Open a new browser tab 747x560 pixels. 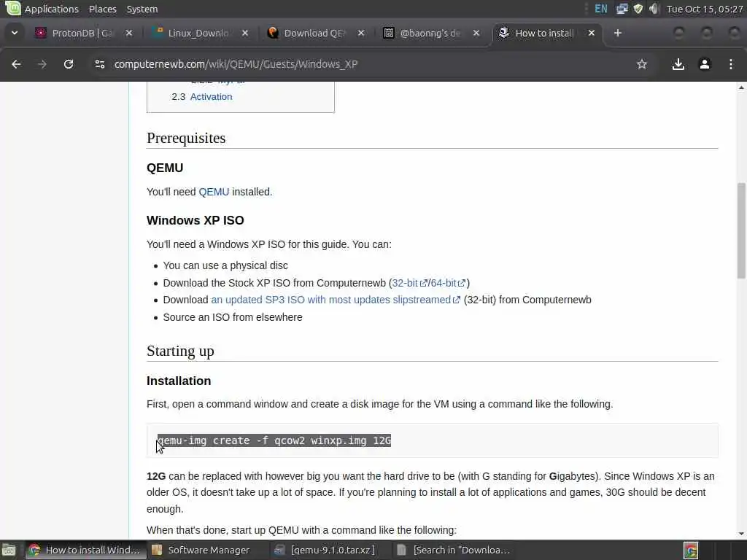tap(617, 33)
